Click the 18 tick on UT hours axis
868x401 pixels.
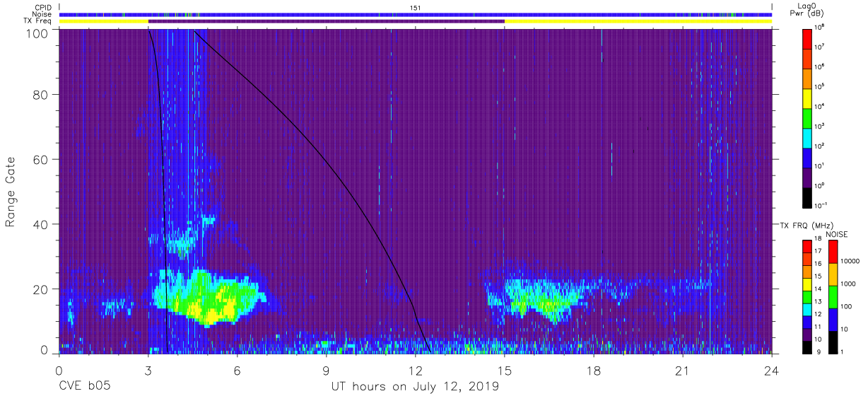(594, 370)
